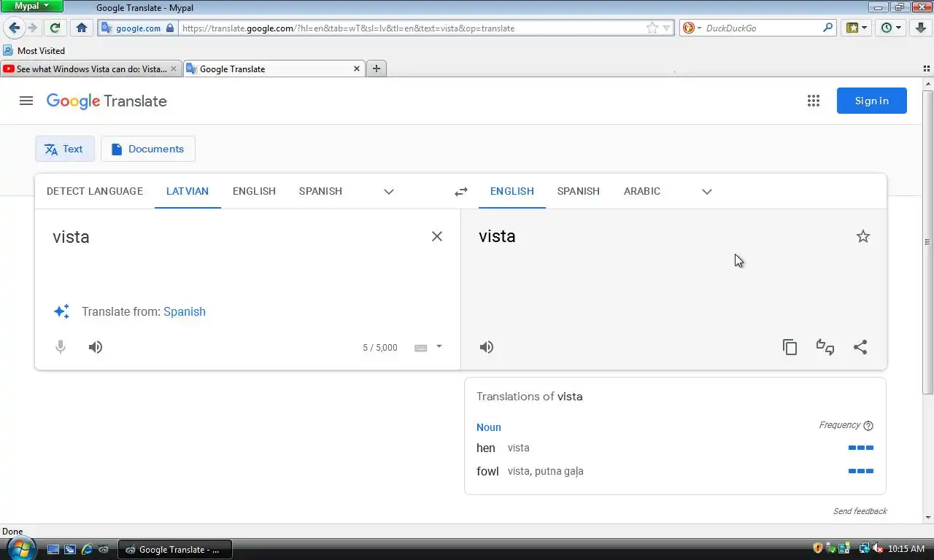Screen dimensions: 934x560
Task: Click the Frequency help question mark
Action: [868, 426]
